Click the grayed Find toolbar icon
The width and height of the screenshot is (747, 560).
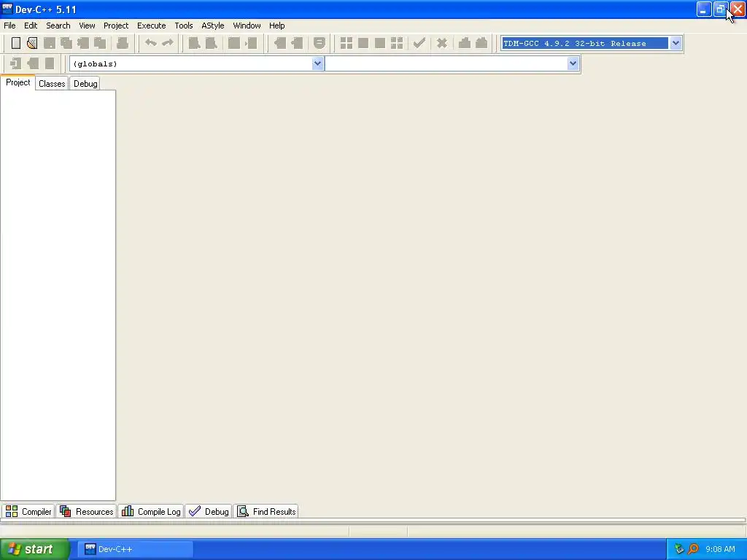[x=194, y=43]
